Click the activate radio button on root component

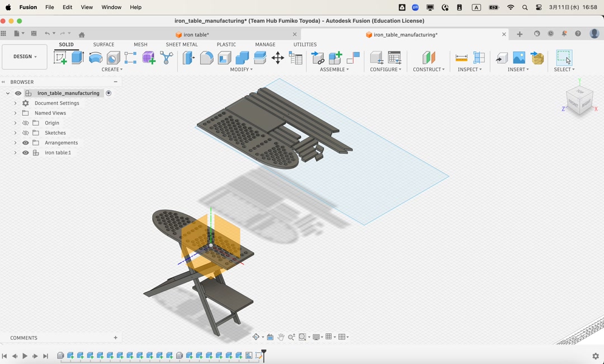(108, 93)
